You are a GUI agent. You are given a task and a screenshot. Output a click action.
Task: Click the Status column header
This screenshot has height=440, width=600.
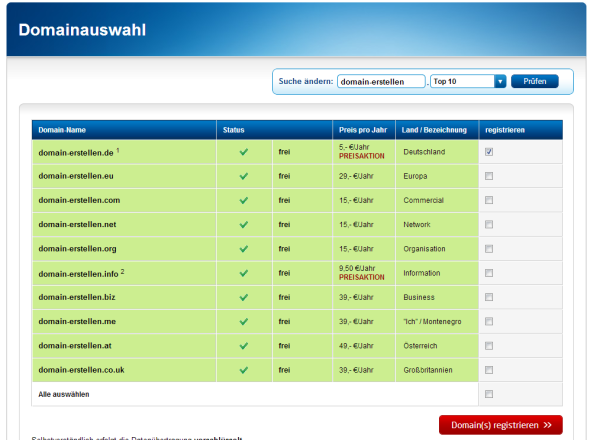coord(233,130)
